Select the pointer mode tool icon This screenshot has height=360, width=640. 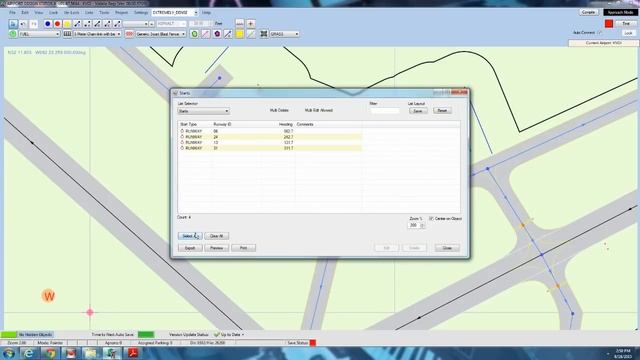(13, 24)
